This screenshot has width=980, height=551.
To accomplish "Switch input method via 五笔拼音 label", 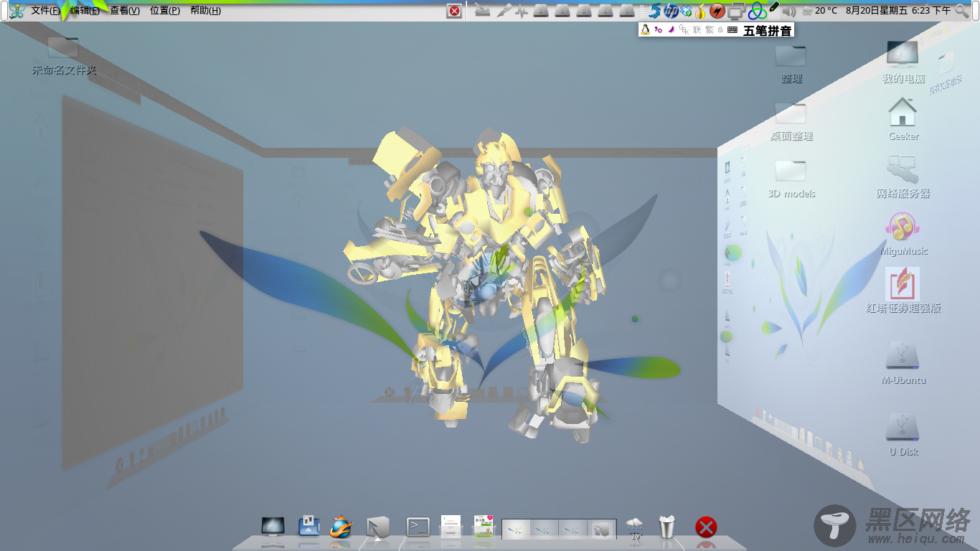I will (x=768, y=30).
